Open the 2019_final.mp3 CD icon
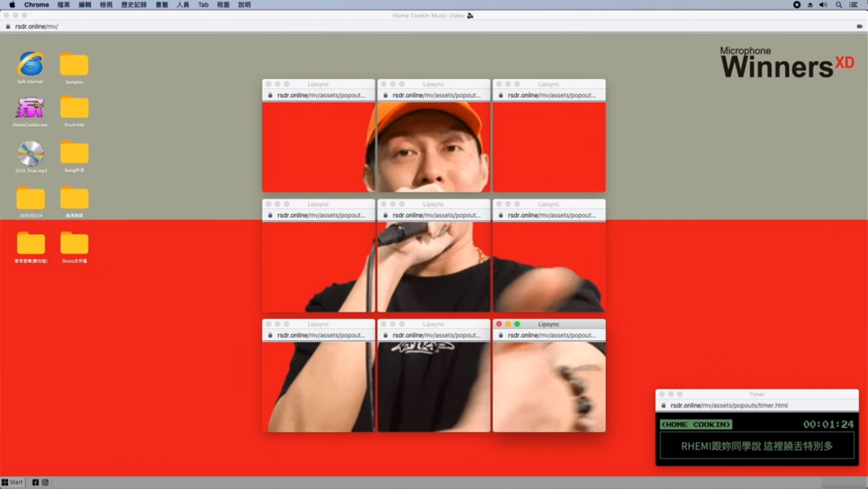The height and width of the screenshot is (489, 868). 31,153
